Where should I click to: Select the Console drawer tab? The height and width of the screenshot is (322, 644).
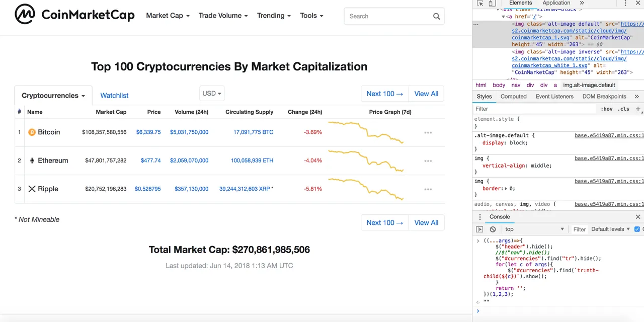500,217
